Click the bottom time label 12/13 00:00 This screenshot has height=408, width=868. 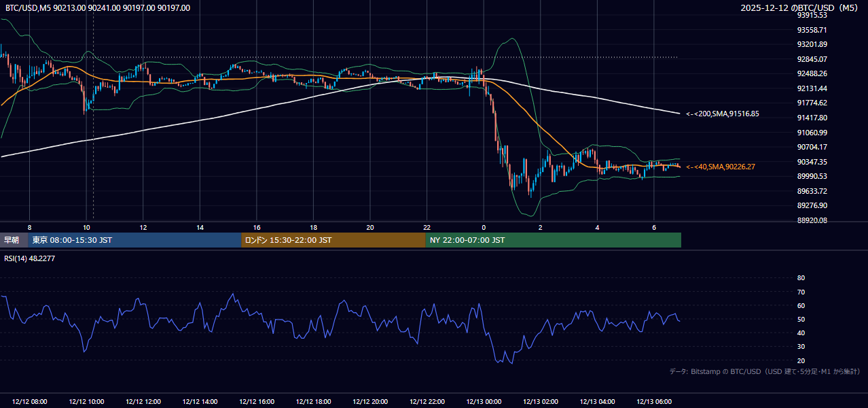484,402
